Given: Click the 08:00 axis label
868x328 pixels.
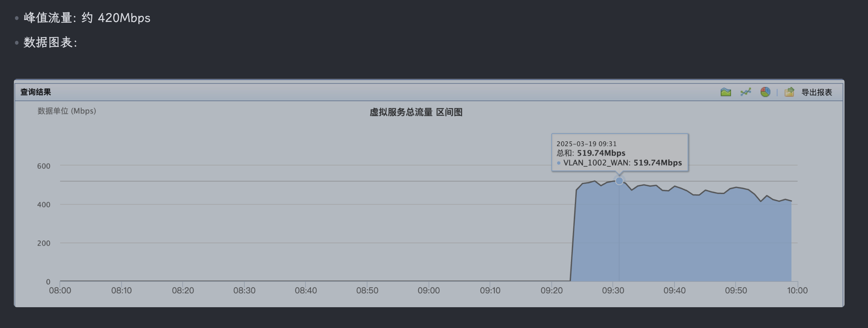Looking at the screenshot, I should coord(60,291).
